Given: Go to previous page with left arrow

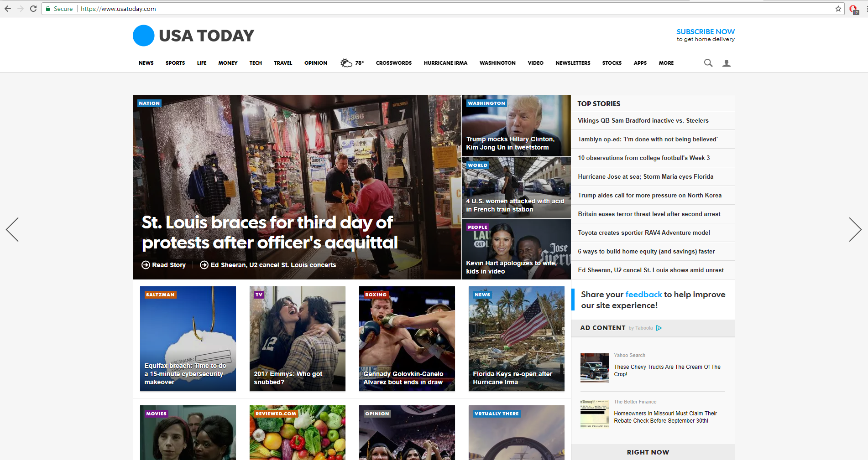Looking at the screenshot, I should pyautogui.click(x=12, y=229).
